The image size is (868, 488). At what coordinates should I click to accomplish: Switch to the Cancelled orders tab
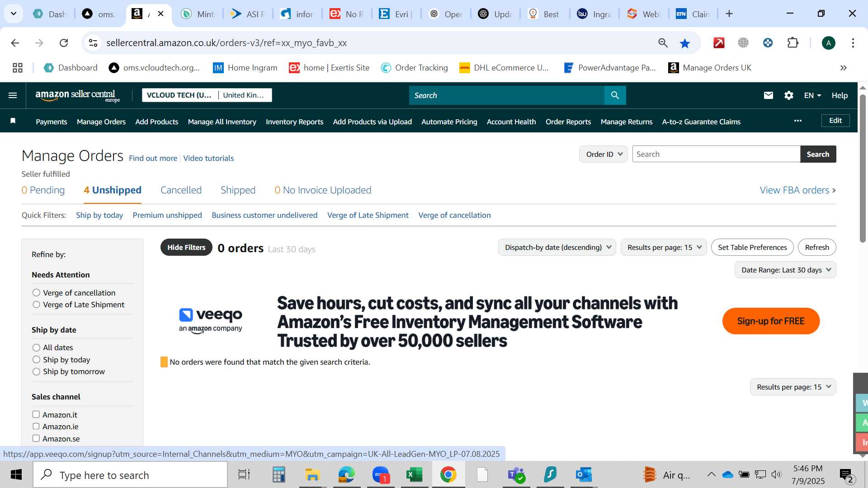coord(181,190)
